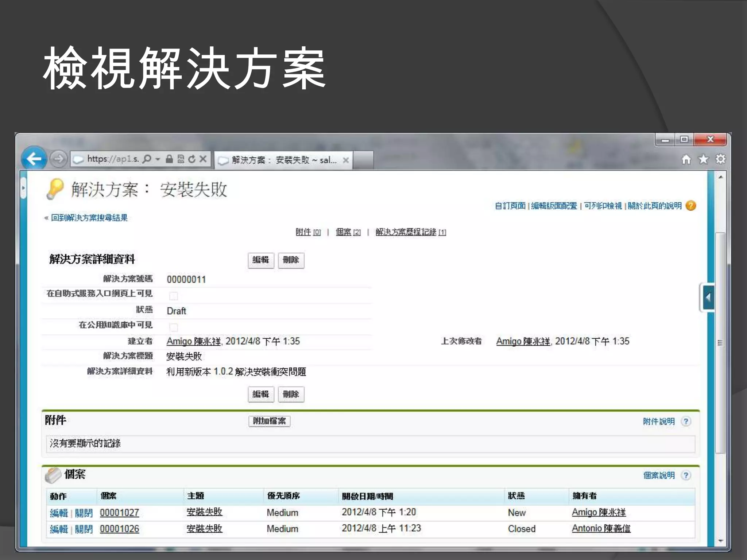This screenshot has width=747, height=560.
Task: Click the lightbulb solution icon
Action: [55, 189]
